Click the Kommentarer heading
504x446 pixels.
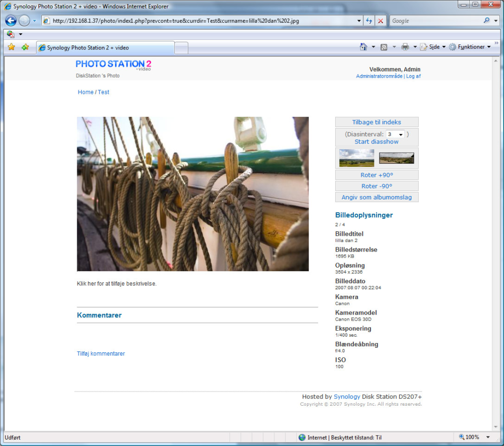tap(99, 315)
